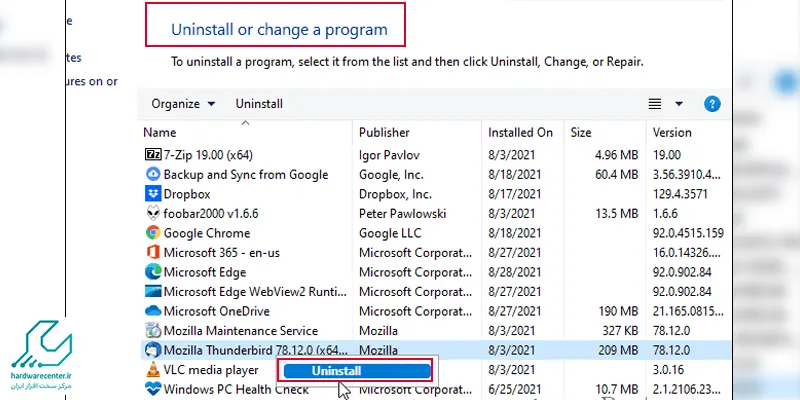800x400 pixels.
Task: Click the 21.165.0815 version cell
Action: click(687, 311)
